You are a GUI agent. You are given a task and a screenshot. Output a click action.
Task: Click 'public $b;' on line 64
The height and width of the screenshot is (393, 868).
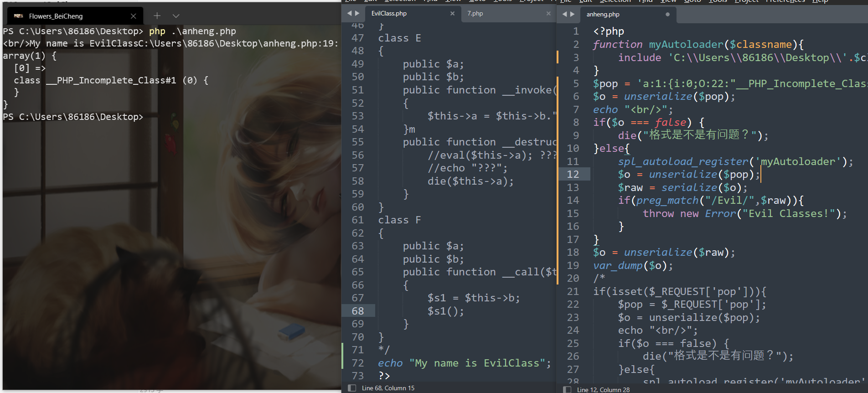tap(433, 259)
